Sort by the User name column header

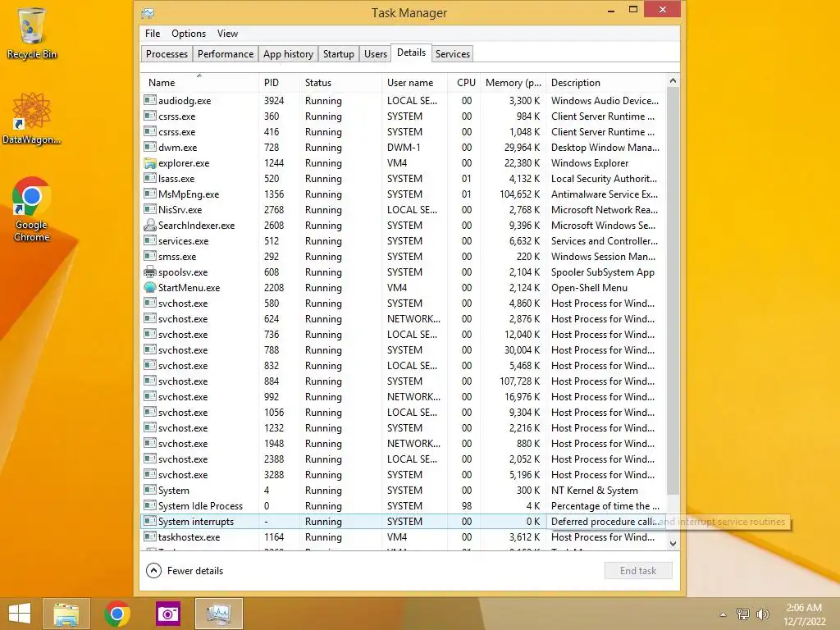pos(414,82)
